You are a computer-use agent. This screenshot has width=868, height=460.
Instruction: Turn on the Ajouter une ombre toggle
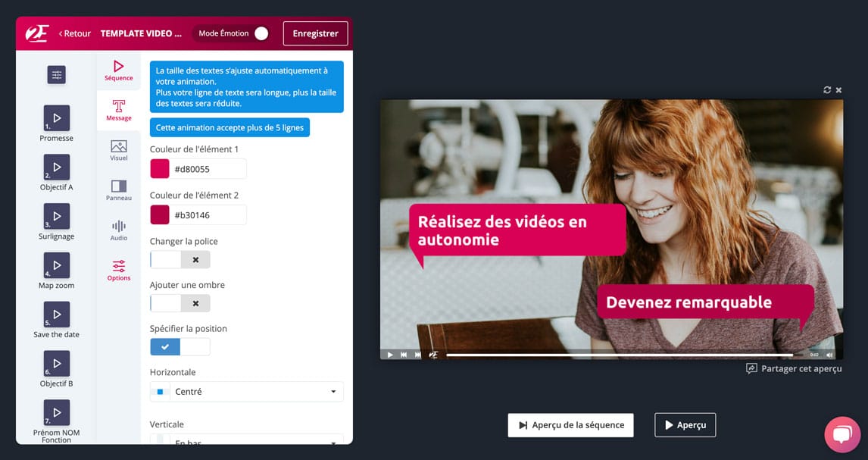point(180,303)
